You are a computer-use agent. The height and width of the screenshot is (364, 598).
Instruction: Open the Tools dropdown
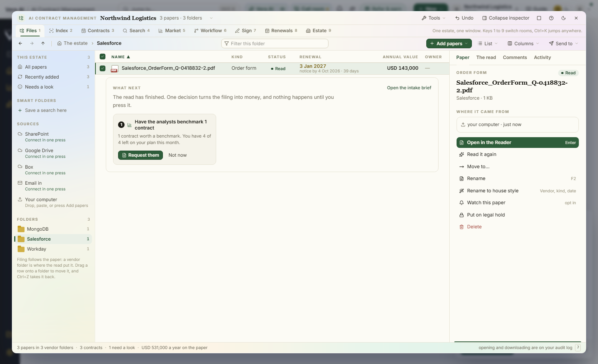click(x=434, y=18)
